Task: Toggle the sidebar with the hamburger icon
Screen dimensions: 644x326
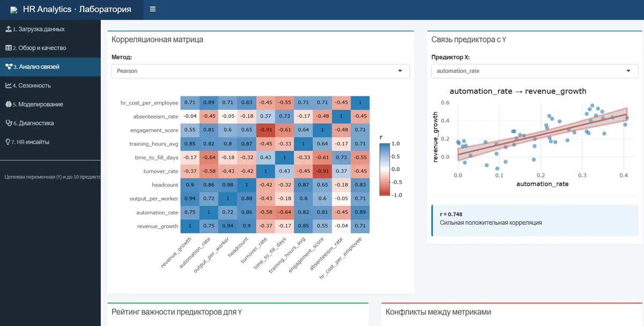Action: point(153,10)
